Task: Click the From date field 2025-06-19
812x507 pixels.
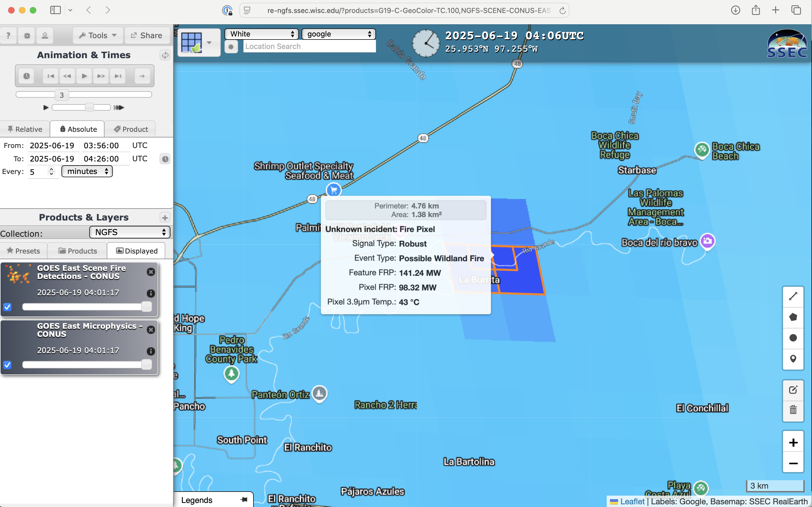Action: [53, 146]
